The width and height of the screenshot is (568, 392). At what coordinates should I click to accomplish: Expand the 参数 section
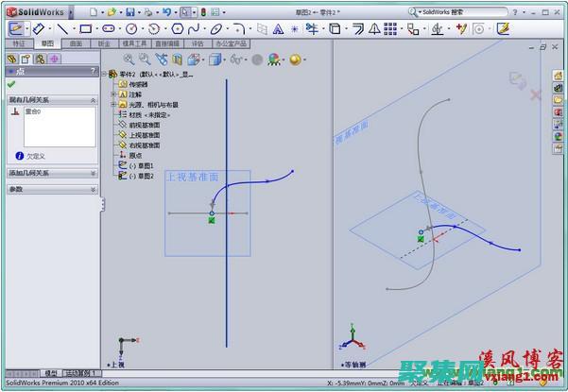coord(93,189)
